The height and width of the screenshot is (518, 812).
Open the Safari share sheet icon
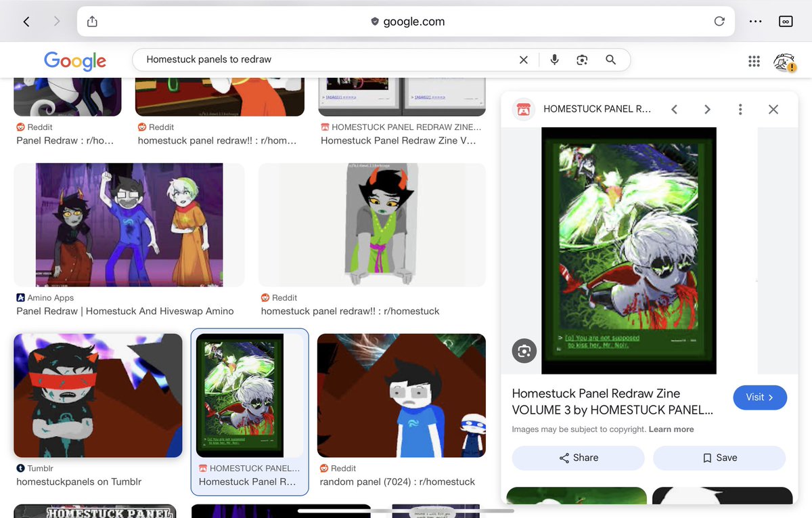click(x=93, y=21)
